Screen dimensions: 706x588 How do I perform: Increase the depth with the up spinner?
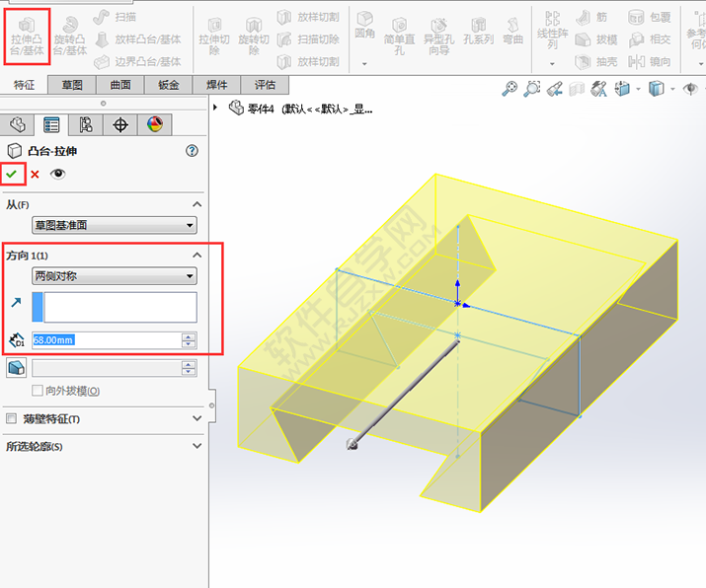[190, 336]
